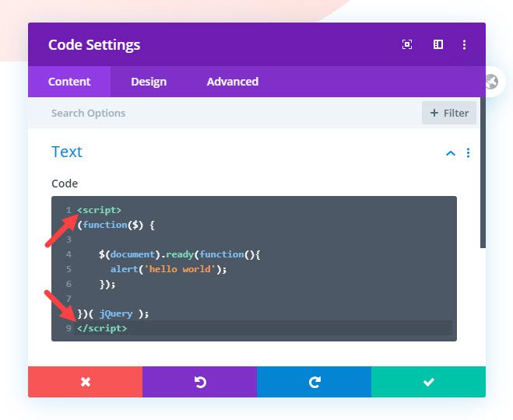Open Text section options dots
This screenshot has width=513, height=420.
click(468, 152)
